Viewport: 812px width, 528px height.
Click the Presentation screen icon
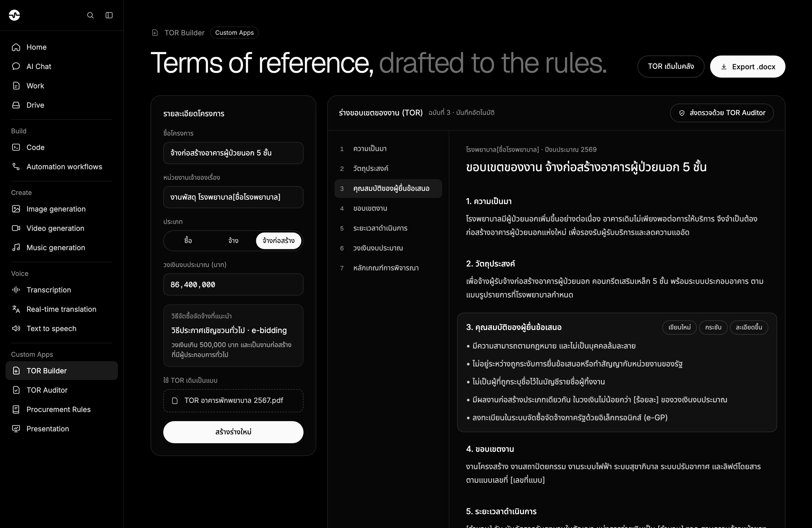point(16,429)
